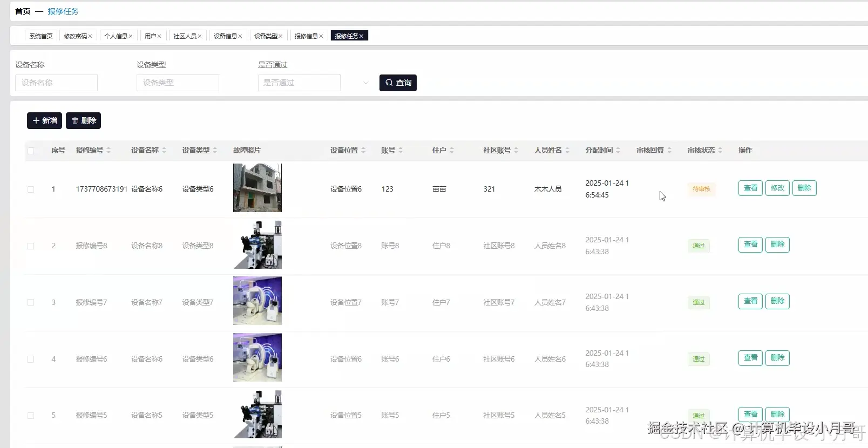Click 查看 for row 1737708673191

[x=750, y=188]
